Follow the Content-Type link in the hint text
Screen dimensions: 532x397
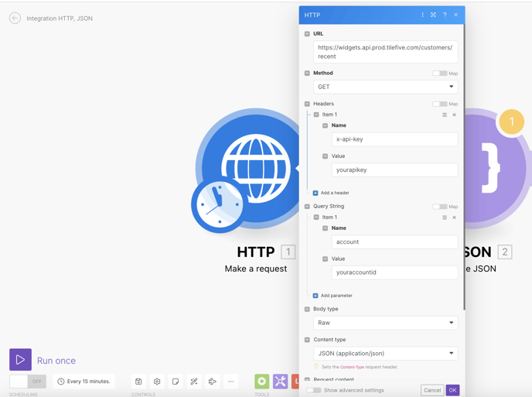click(x=352, y=367)
